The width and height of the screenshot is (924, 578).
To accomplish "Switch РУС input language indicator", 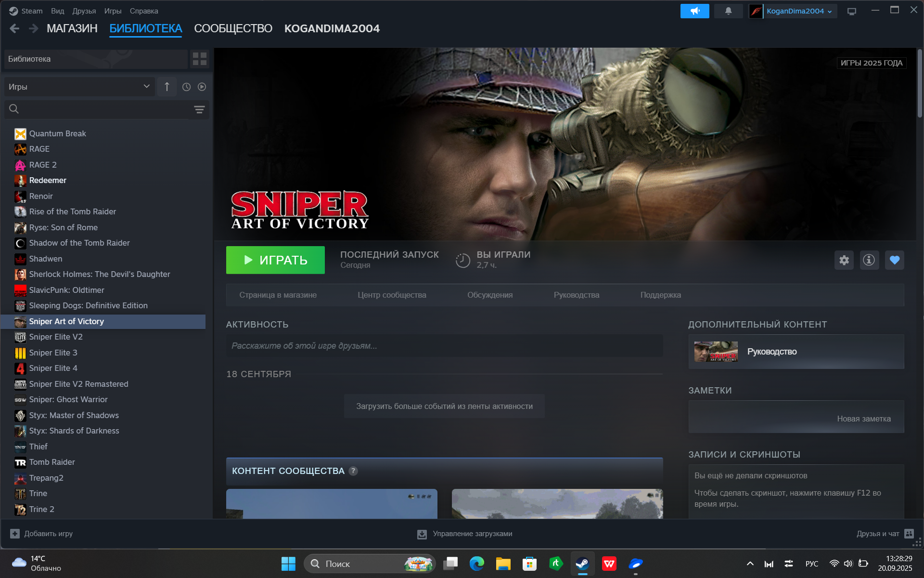I will (812, 564).
